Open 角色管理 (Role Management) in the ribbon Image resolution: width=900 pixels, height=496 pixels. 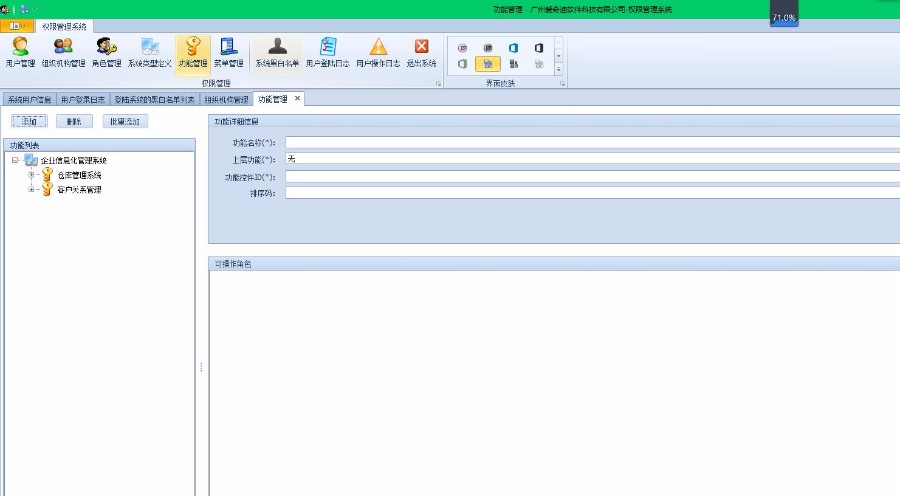click(106, 52)
